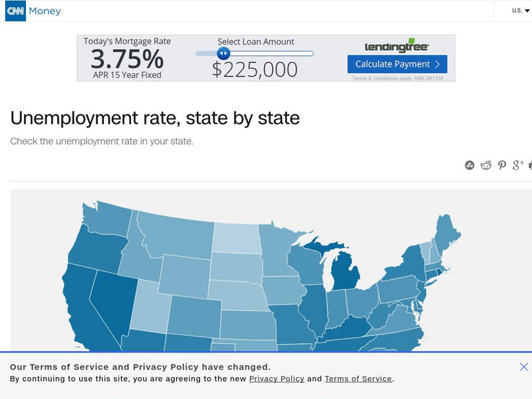Pin this page to Pinterest

[x=502, y=165]
